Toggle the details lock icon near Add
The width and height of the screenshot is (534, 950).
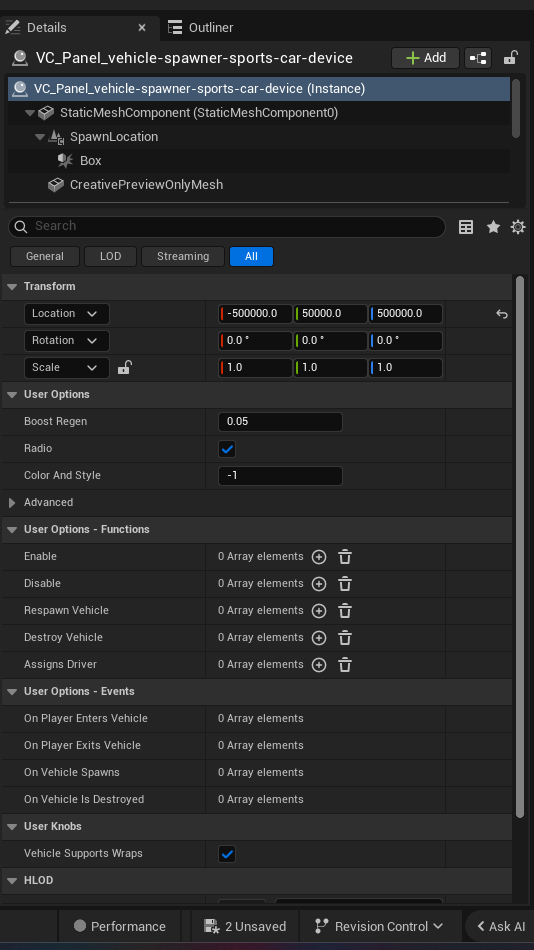coord(510,58)
